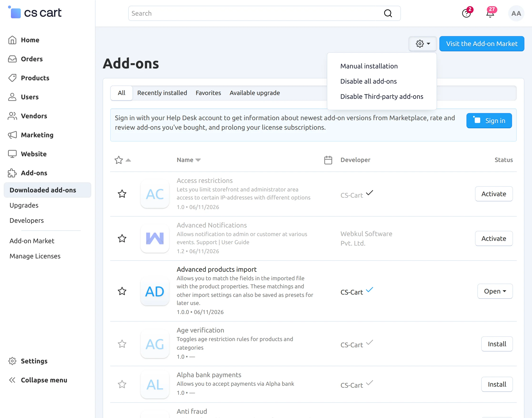
Task: Click the Status column header
Action: pyautogui.click(x=503, y=160)
